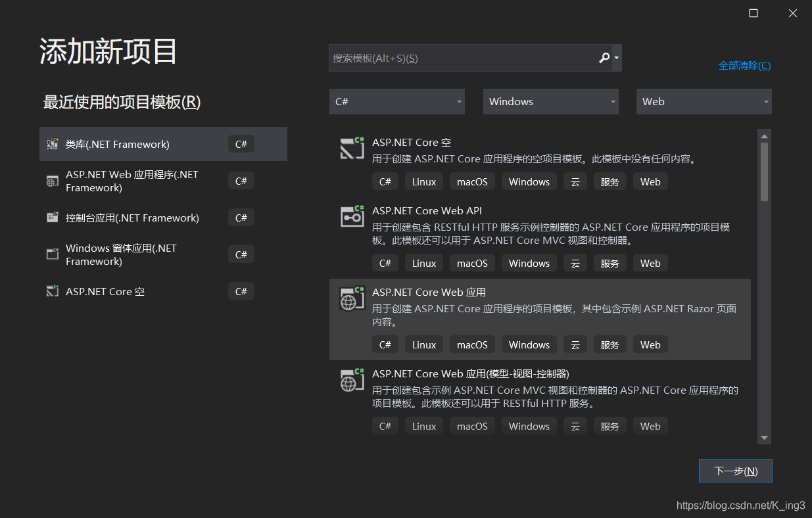Select recent template ASP.NET Web 应用程序(.NET Framework)

pos(164,181)
